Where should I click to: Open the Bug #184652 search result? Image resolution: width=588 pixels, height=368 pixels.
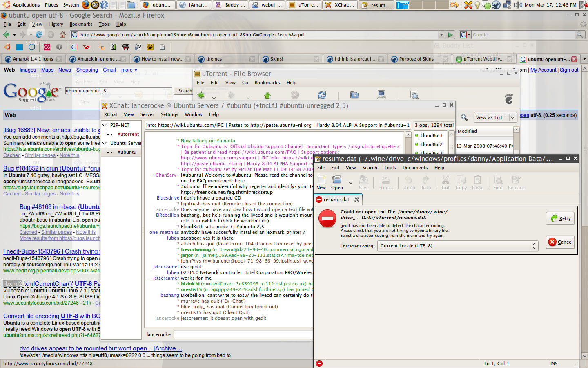point(52,168)
